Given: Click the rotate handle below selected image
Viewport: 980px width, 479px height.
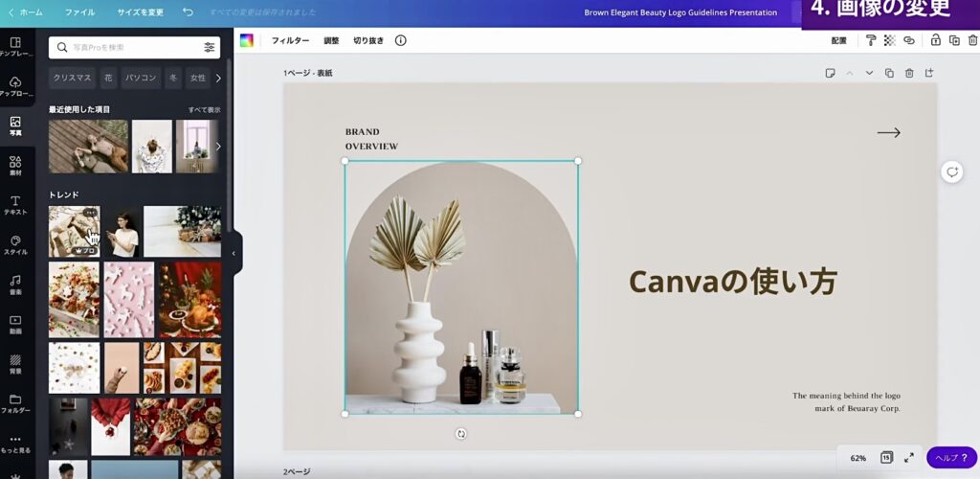Looking at the screenshot, I should point(461,434).
